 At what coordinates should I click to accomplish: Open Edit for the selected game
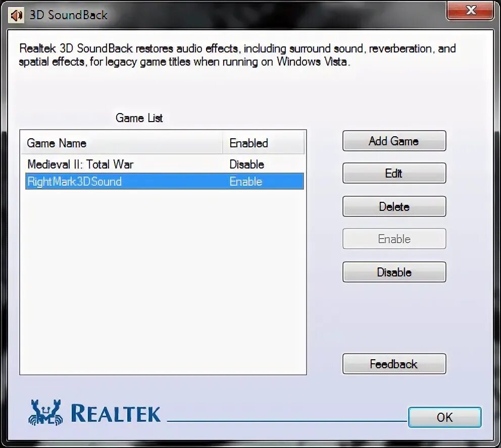pyautogui.click(x=394, y=173)
